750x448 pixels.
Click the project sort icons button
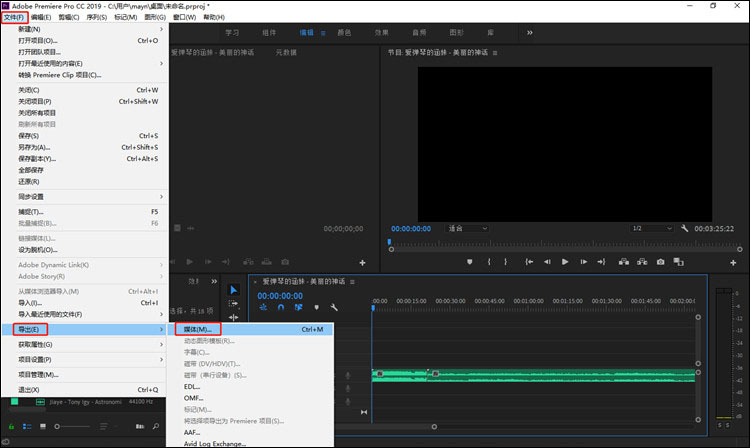[104, 426]
